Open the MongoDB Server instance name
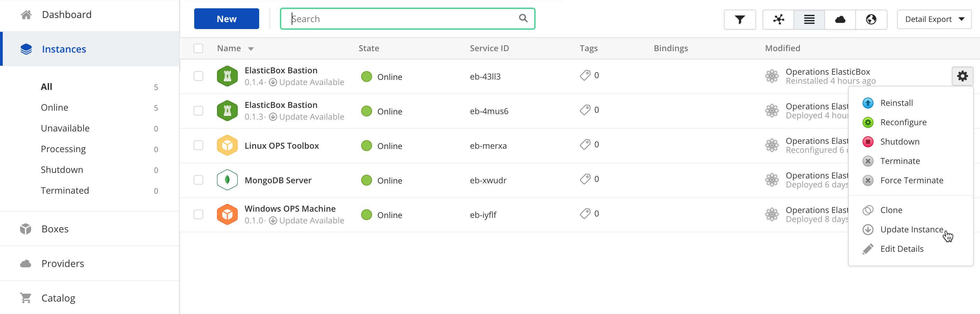Viewport: 980px width, 314px height. (x=278, y=181)
